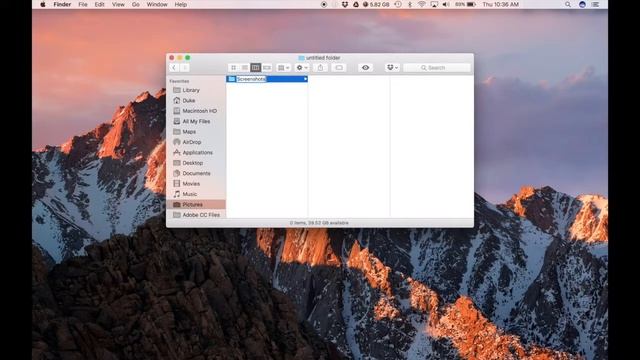Click the items available status bar text

click(319, 223)
